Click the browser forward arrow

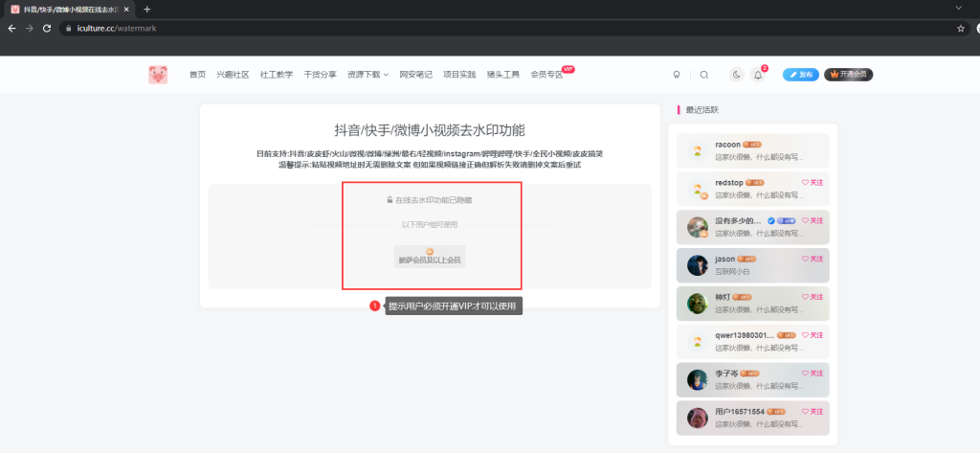click(29, 28)
